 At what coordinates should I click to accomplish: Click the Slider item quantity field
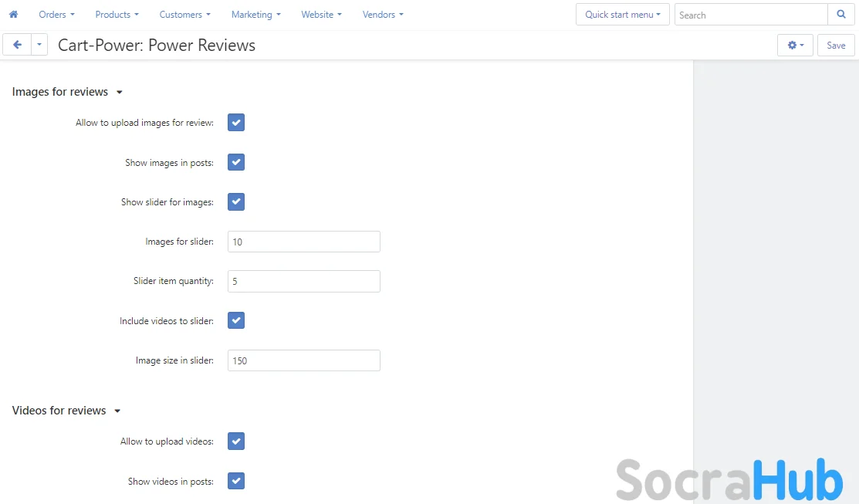click(x=304, y=281)
